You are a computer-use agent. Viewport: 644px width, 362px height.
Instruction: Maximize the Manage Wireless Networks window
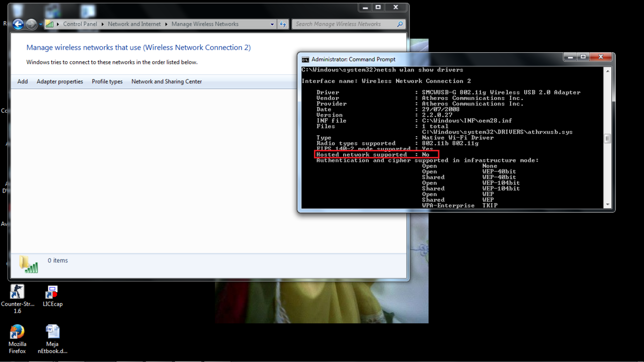[378, 8]
